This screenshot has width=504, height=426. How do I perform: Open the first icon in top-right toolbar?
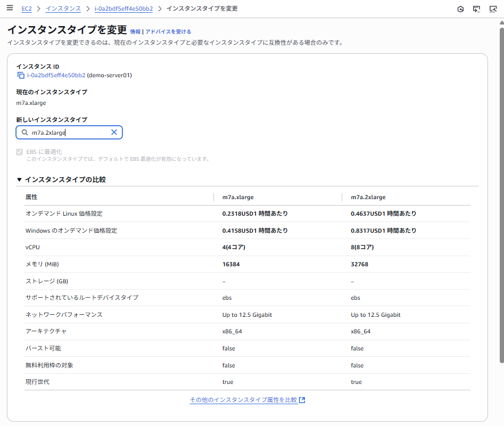pyautogui.click(x=460, y=9)
